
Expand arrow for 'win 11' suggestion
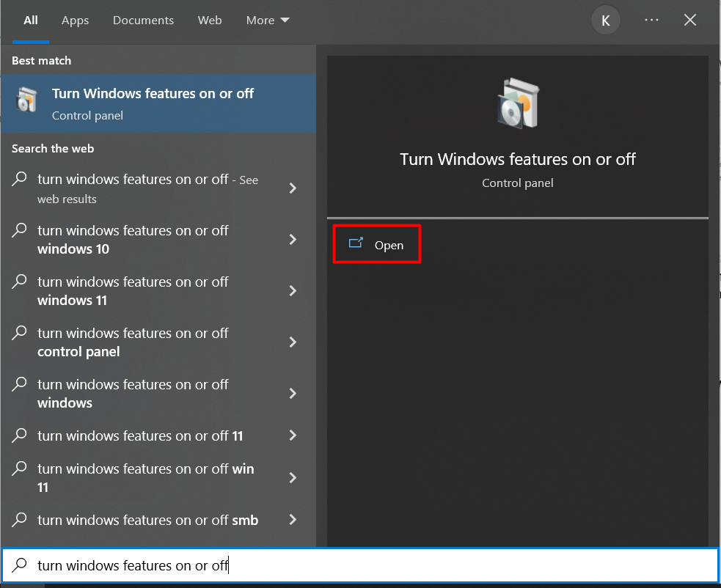(x=293, y=478)
